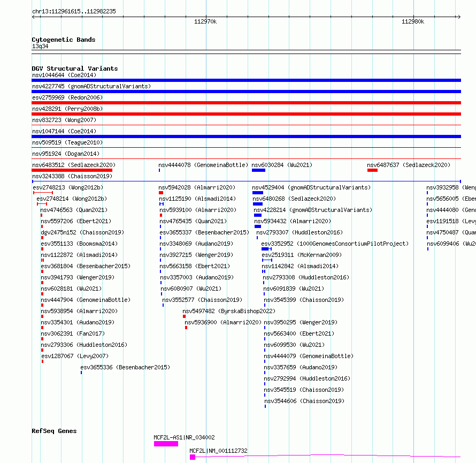Viewport: 476px width, 463px height.
Task: Click the DGV Structural Variants track title
Action: (x=75, y=69)
